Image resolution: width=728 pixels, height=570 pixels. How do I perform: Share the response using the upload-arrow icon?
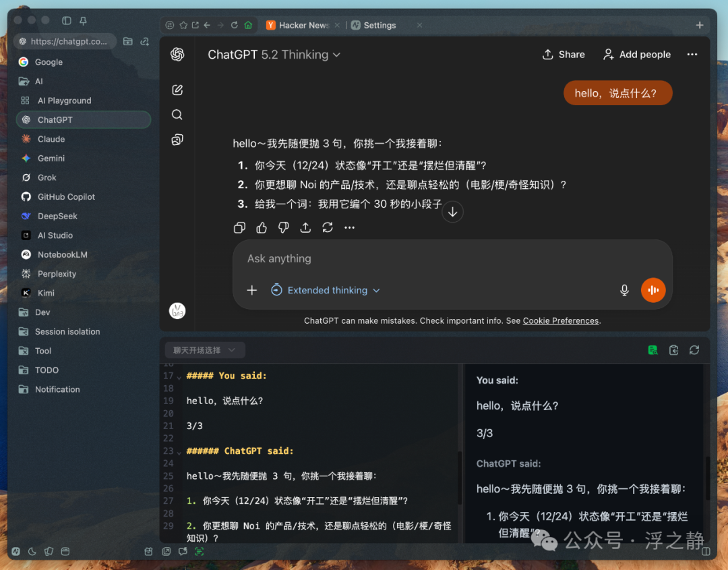click(x=305, y=227)
